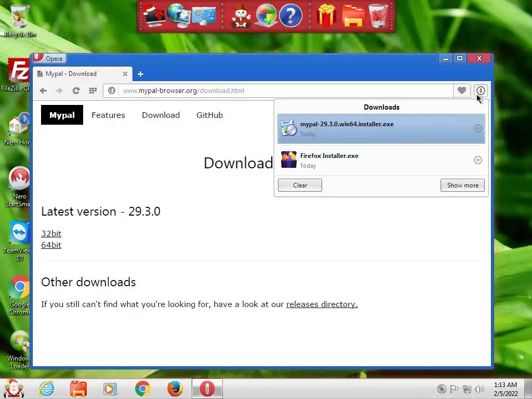
Task: Open Recycle Bin desktop icon
Action: coord(20,20)
